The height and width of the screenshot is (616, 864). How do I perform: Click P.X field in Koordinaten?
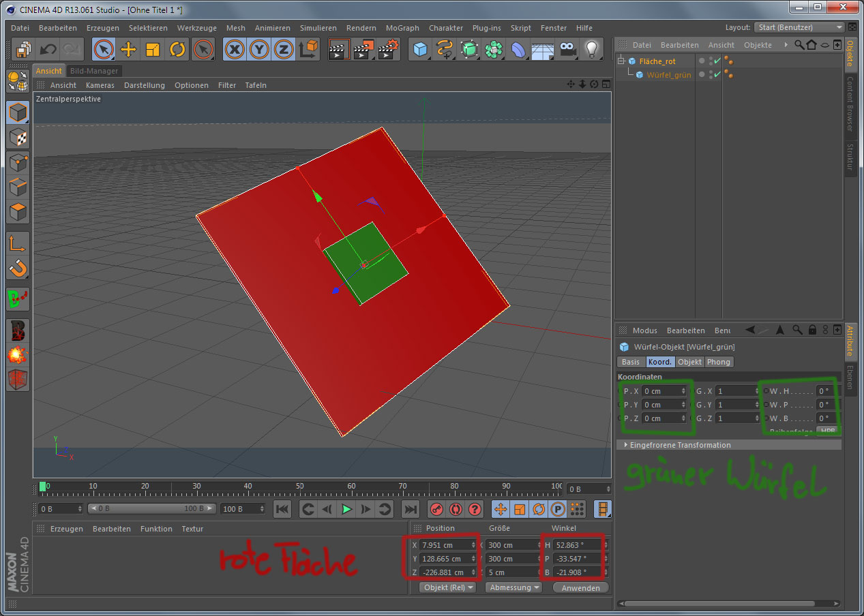click(x=664, y=391)
